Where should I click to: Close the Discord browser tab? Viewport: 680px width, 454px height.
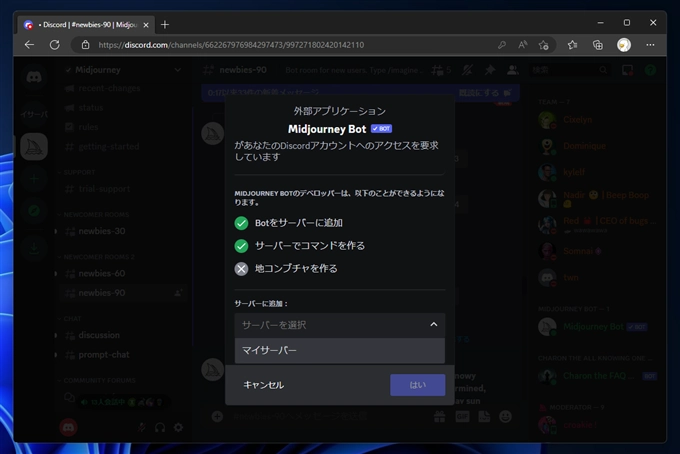[146, 25]
